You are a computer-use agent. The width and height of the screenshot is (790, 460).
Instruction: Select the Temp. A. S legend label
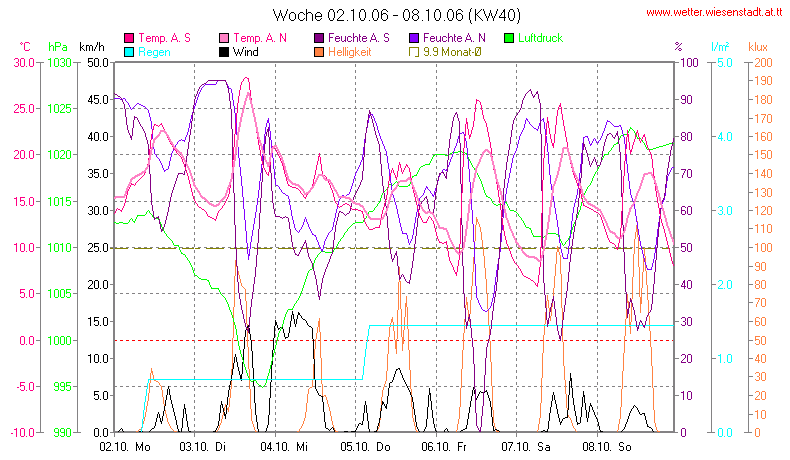point(164,38)
